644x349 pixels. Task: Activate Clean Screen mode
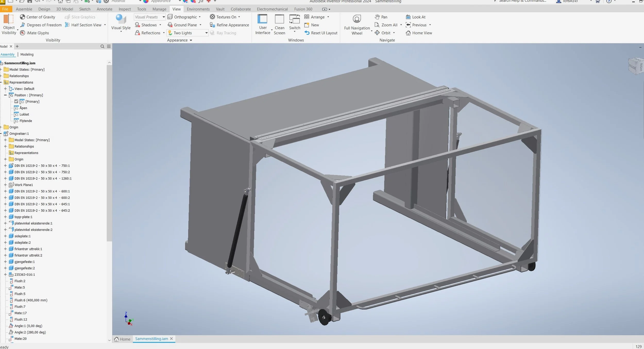279,25
